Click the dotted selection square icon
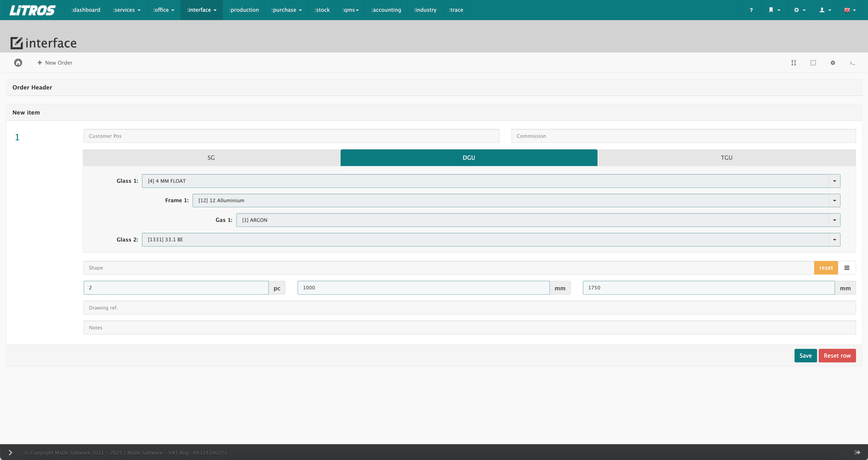The height and width of the screenshot is (460, 868). click(813, 63)
